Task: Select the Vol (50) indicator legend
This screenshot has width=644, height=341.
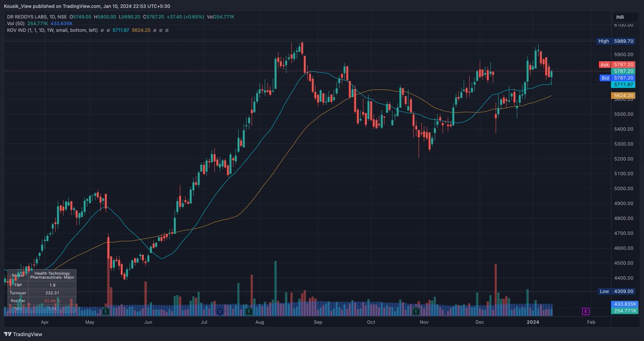Action: tap(16, 24)
